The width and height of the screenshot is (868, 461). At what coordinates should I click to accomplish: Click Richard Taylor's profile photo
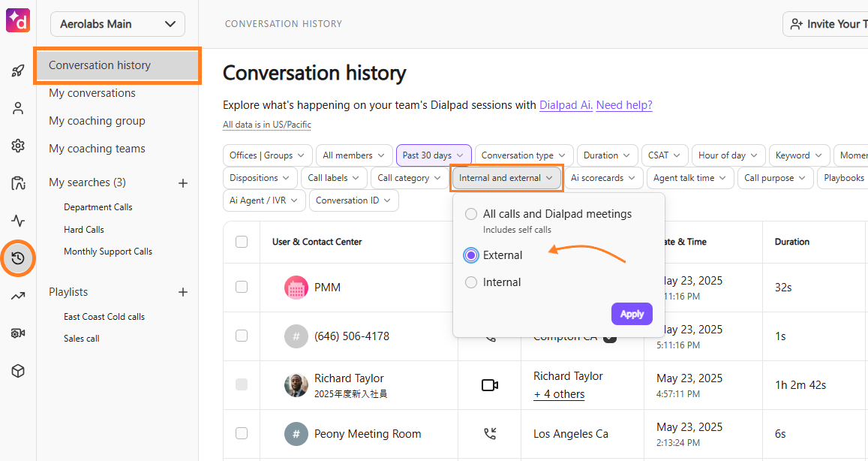(296, 385)
